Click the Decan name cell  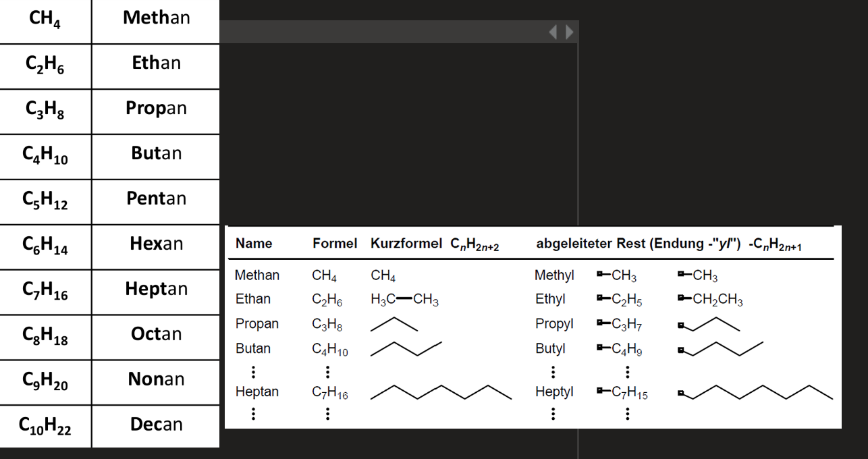pos(156,426)
